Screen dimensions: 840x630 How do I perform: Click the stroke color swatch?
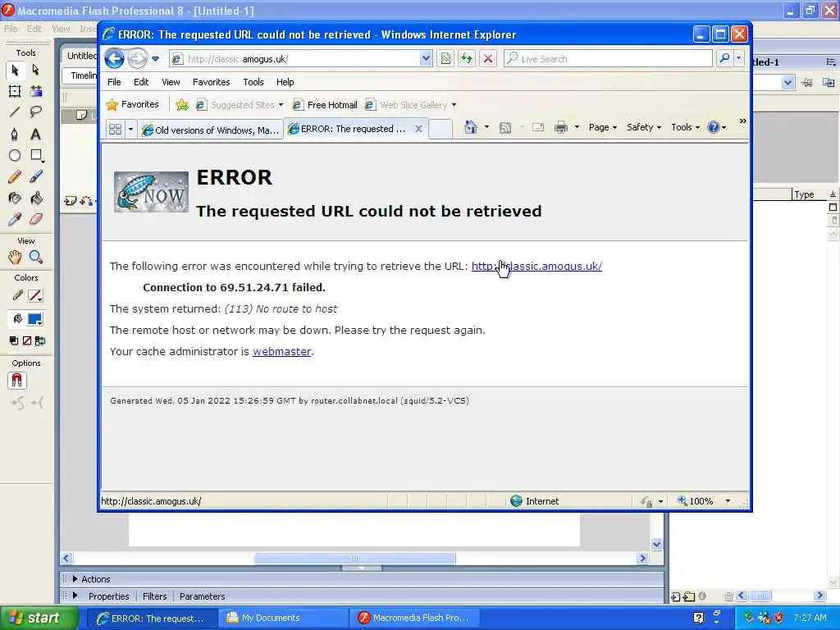tap(34, 295)
